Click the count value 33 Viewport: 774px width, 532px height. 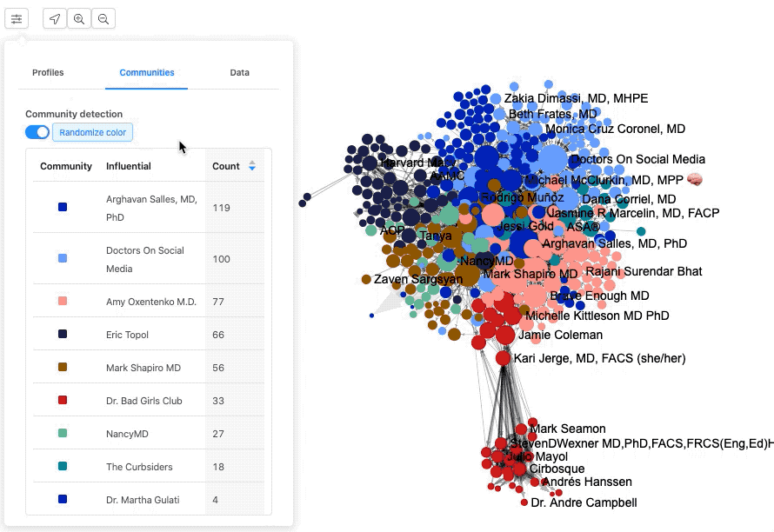click(218, 401)
